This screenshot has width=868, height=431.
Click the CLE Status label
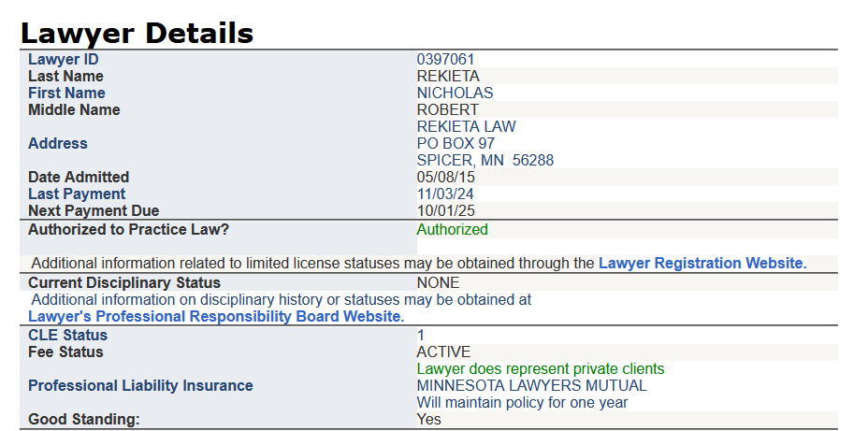pyautogui.click(x=68, y=336)
